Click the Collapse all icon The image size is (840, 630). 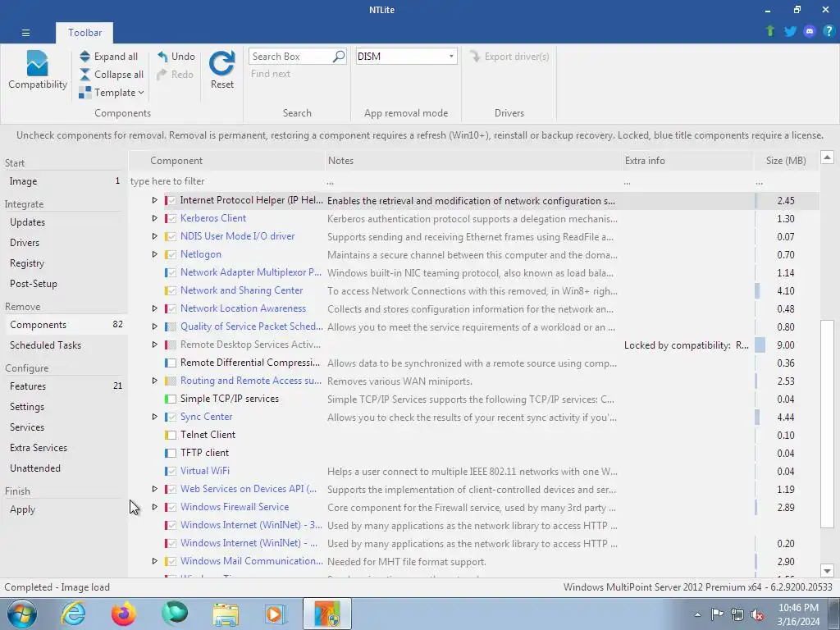click(x=84, y=75)
